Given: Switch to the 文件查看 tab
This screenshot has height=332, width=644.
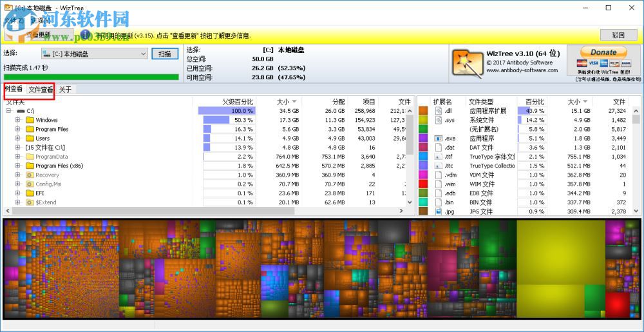Looking at the screenshot, I should 41,90.
